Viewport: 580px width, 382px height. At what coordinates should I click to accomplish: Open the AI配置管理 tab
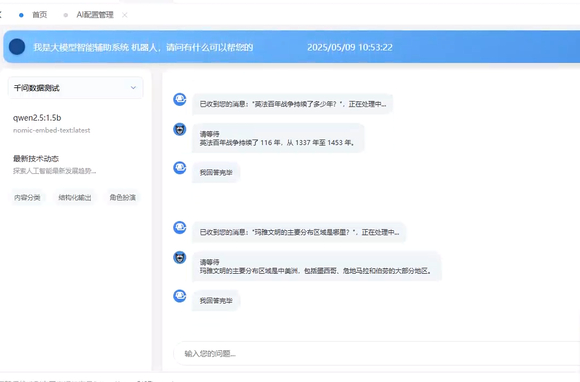pos(95,15)
